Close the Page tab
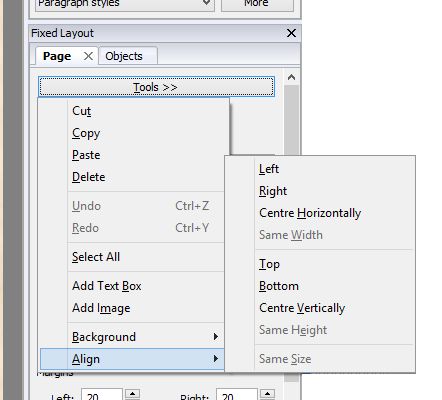Image resolution: width=442 pixels, height=400 pixels. (x=88, y=56)
